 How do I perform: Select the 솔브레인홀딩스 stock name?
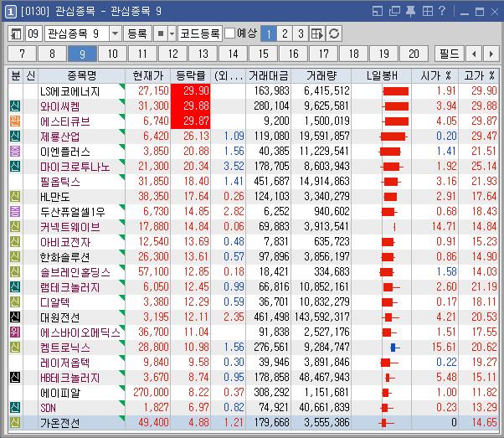click(75, 272)
